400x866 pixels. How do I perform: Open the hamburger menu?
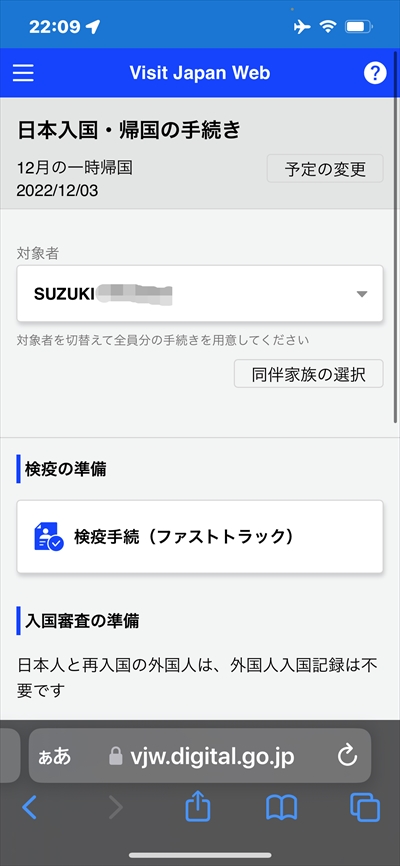click(x=23, y=73)
